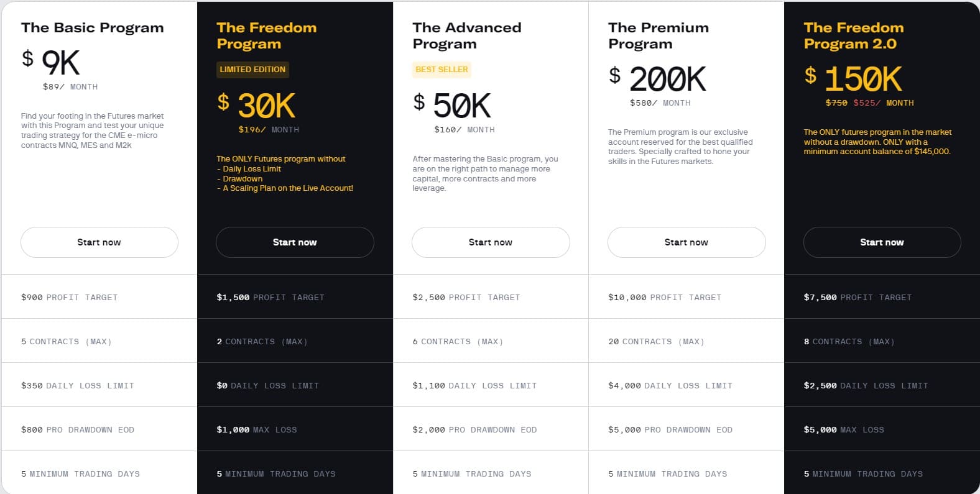This screenshot has width=980, height=494.
Task: Click The Advanced Program title
Action: coord(466,35)
